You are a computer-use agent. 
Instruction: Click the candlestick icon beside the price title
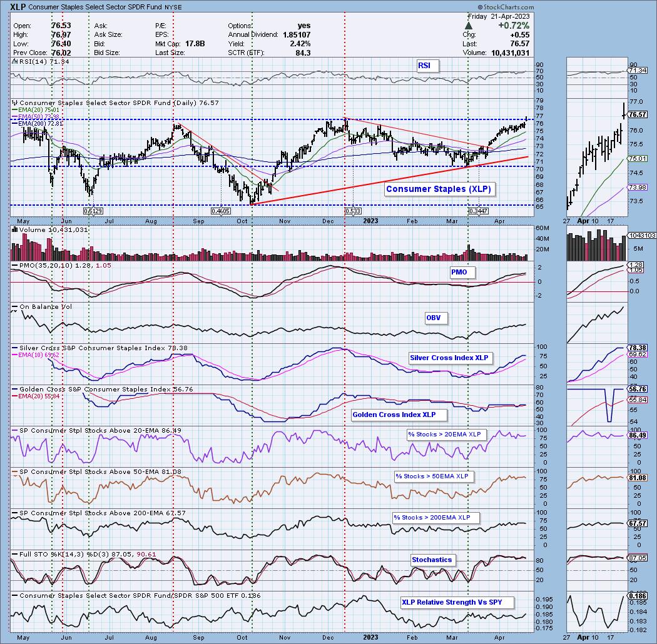point(14,103)
